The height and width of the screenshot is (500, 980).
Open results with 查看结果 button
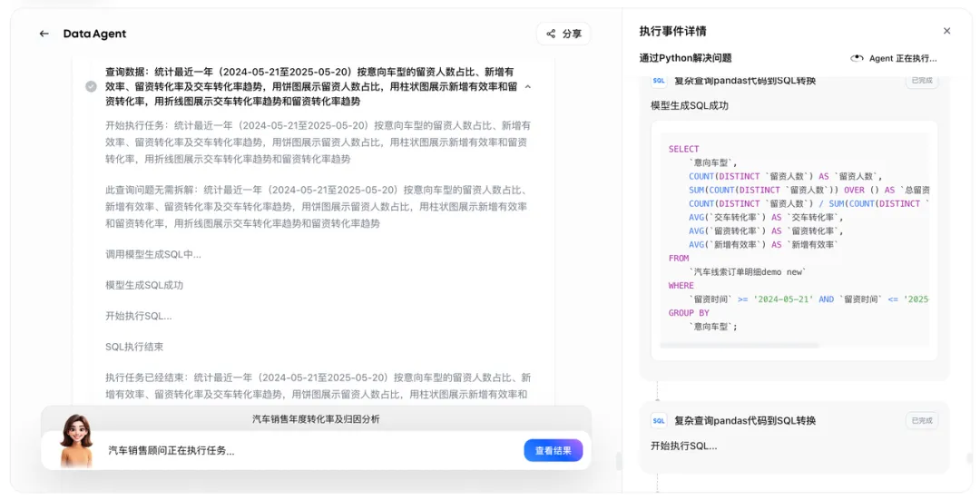click(x=554, y=451)
